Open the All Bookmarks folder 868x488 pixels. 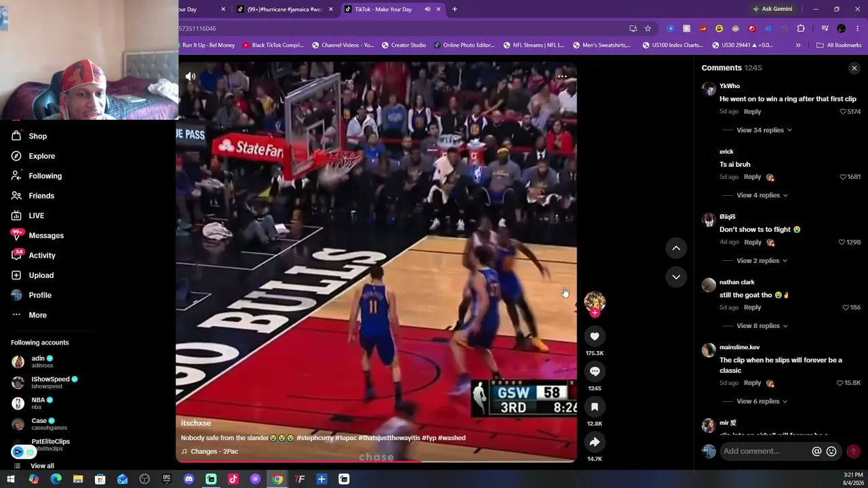[x=839, y=45]
